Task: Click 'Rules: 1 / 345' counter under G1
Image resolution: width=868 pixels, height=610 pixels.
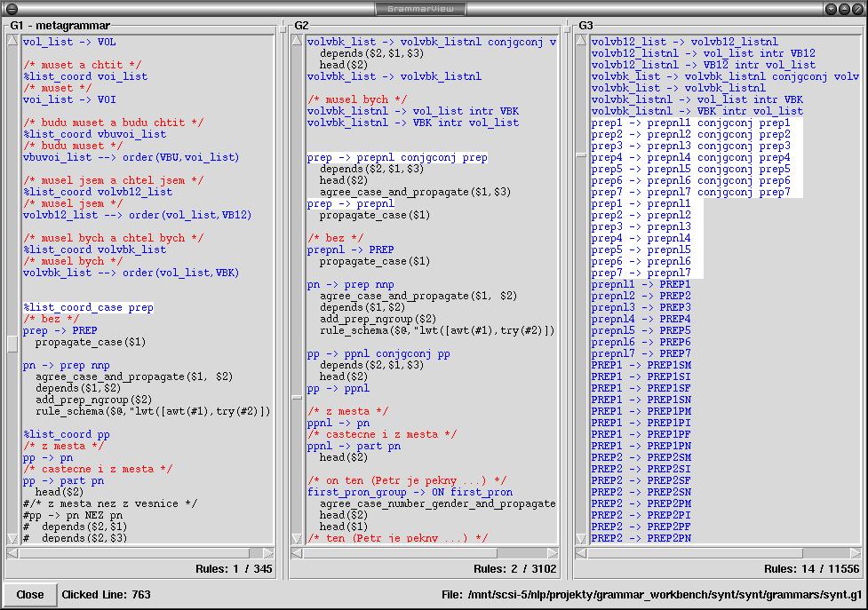Action: pyautogui.click(x=234, y=568)
